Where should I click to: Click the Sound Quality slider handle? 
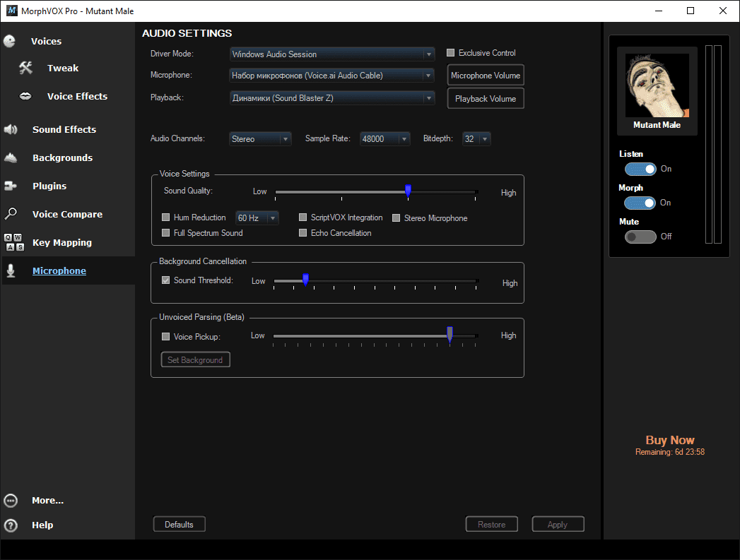pos(409,191)
